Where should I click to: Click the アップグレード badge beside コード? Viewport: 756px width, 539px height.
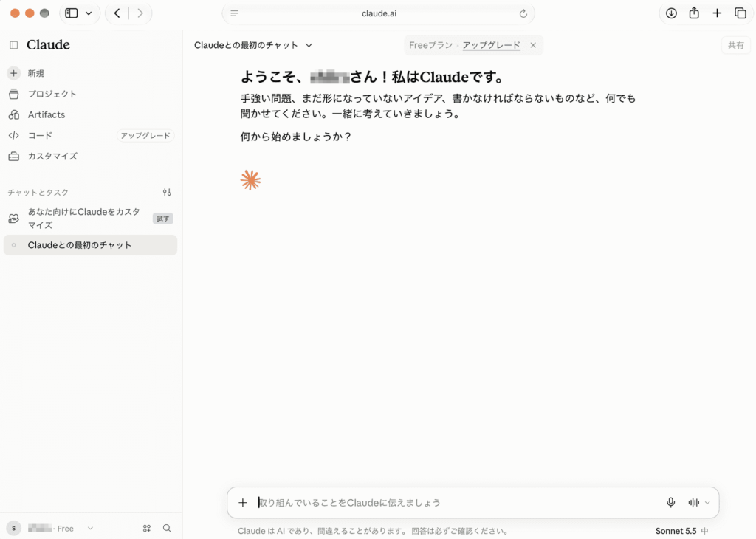145,135
